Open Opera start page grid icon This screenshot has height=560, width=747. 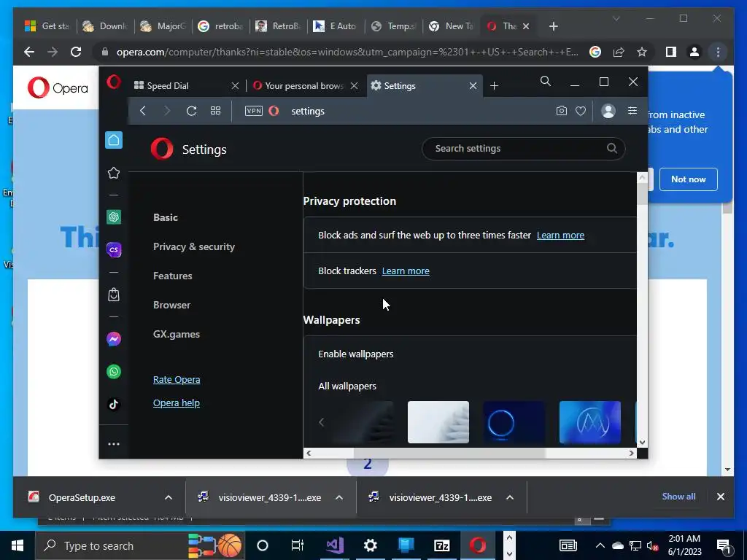coord(215,111)
